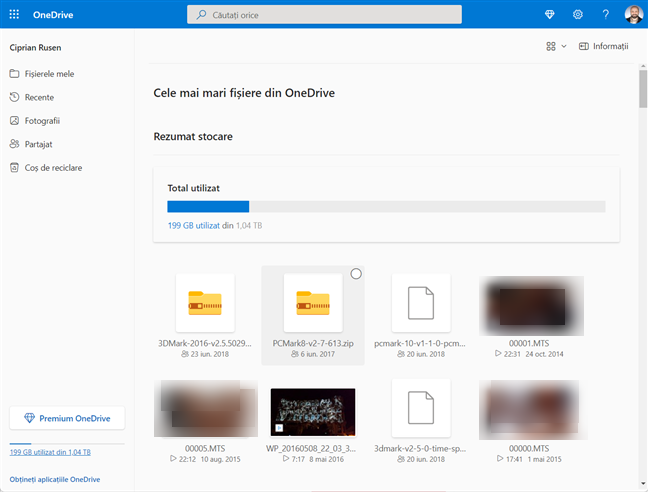The image size is (648, 492).
Task: Click shared icon beside '23 iun. 2018'
Action: tap(185, 354)
